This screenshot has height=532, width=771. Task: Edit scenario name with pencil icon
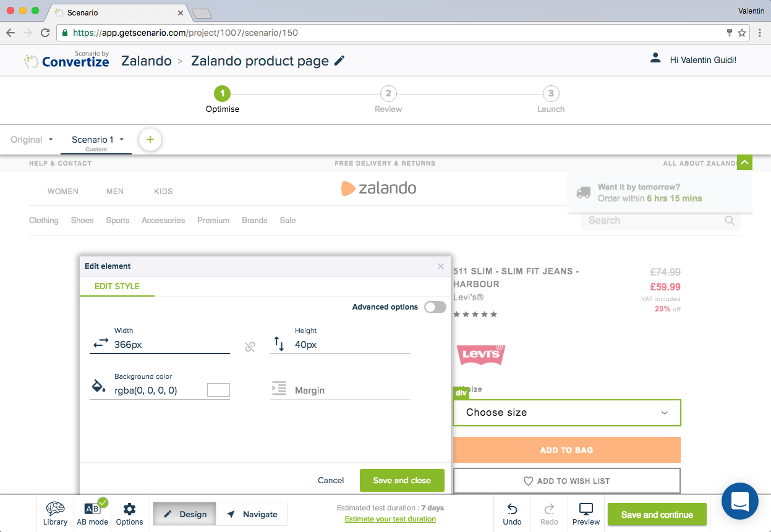tap(339, 61)
